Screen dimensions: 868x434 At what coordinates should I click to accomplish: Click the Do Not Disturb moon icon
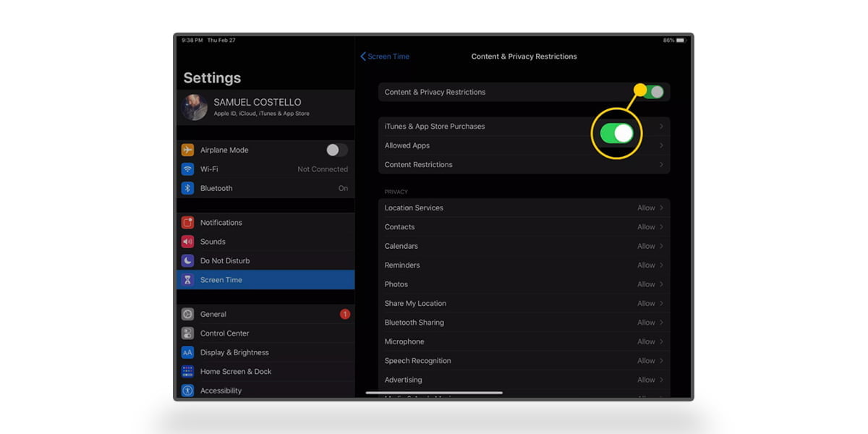pos(188,260)
